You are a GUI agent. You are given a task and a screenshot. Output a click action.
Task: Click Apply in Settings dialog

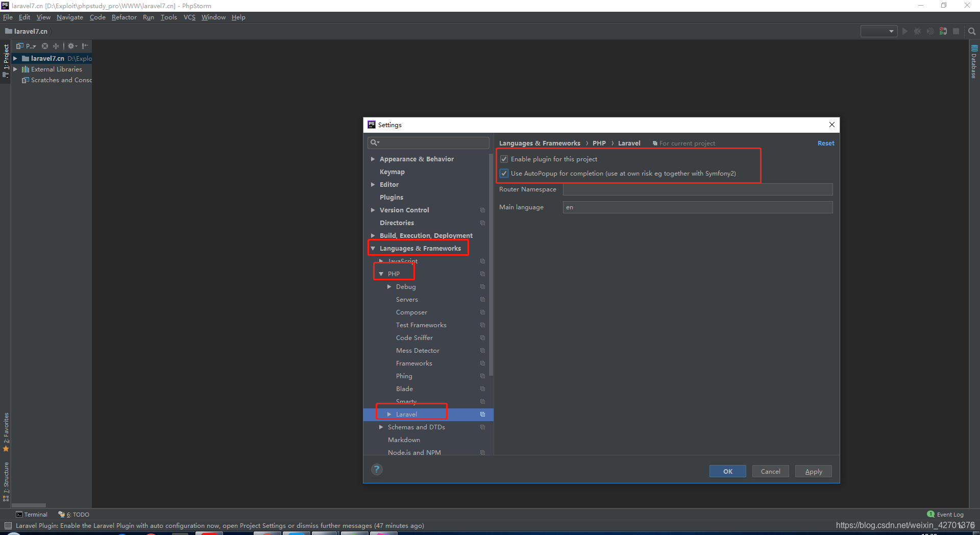(x=814, y=471)
